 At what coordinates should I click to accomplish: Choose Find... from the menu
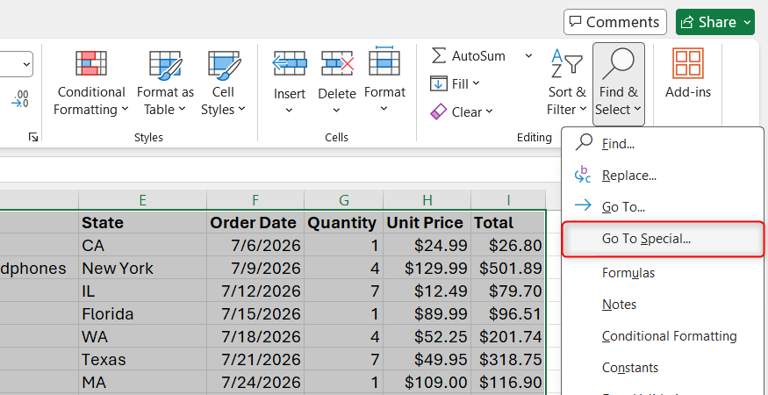(663, 144)
